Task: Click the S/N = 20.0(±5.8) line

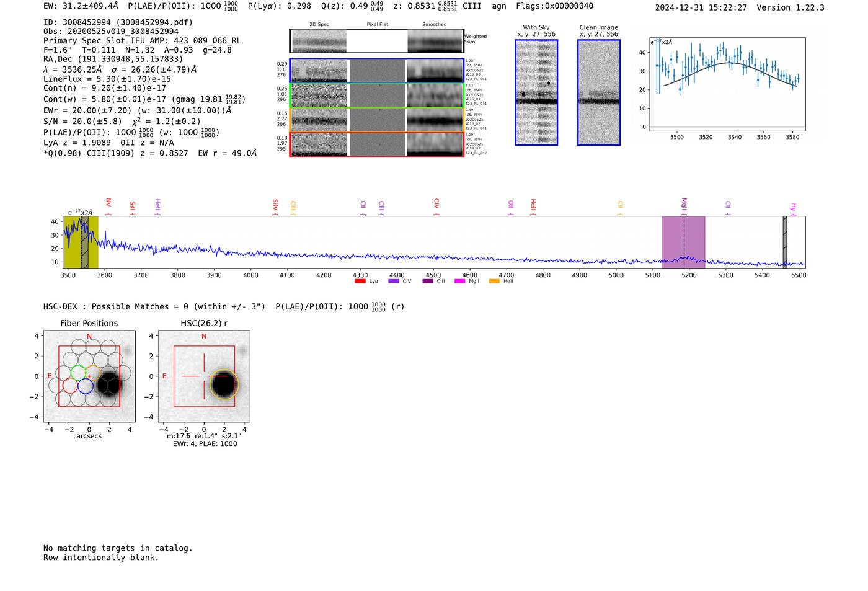Action: pos(122,122)
